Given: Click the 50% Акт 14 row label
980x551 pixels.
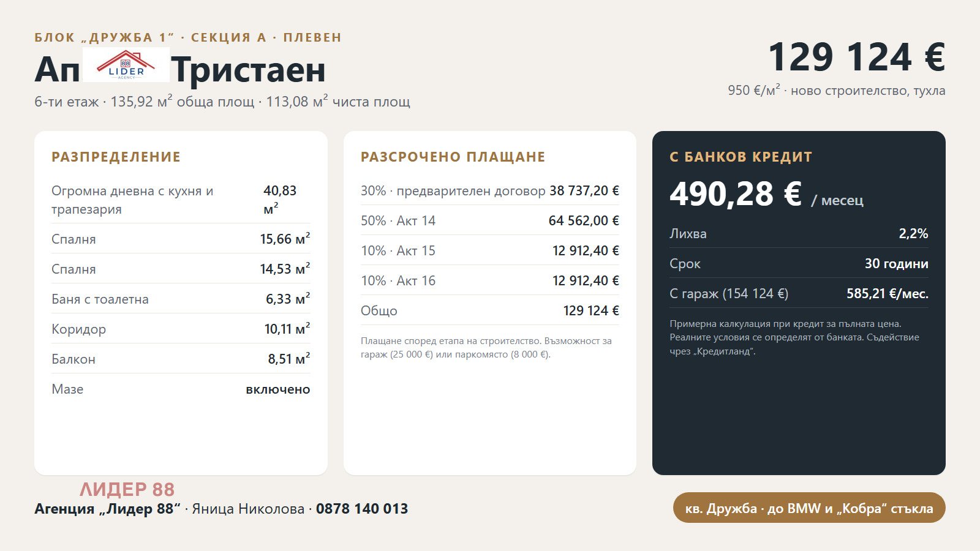Looking at the screenshot, I should pyautogui.click(x=398, y=220).
